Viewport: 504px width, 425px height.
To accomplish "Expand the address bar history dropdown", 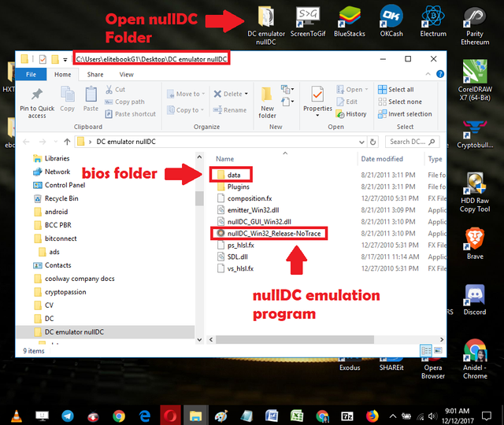I will (x=361, y=142).
